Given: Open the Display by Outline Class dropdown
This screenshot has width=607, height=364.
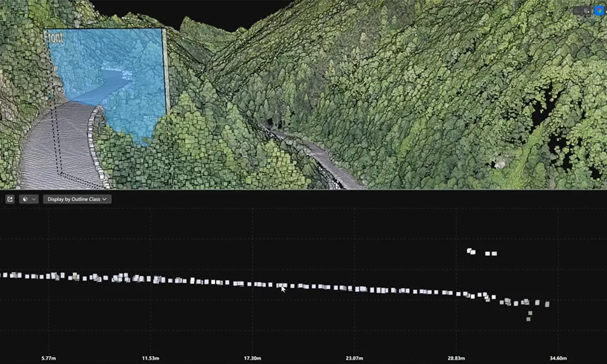Looking at the screenshot, I should point(77,199).
